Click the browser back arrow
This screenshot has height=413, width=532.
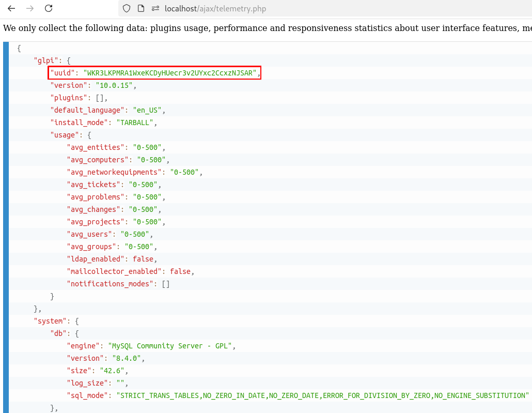pyautogui.click(x=11, y=8)
